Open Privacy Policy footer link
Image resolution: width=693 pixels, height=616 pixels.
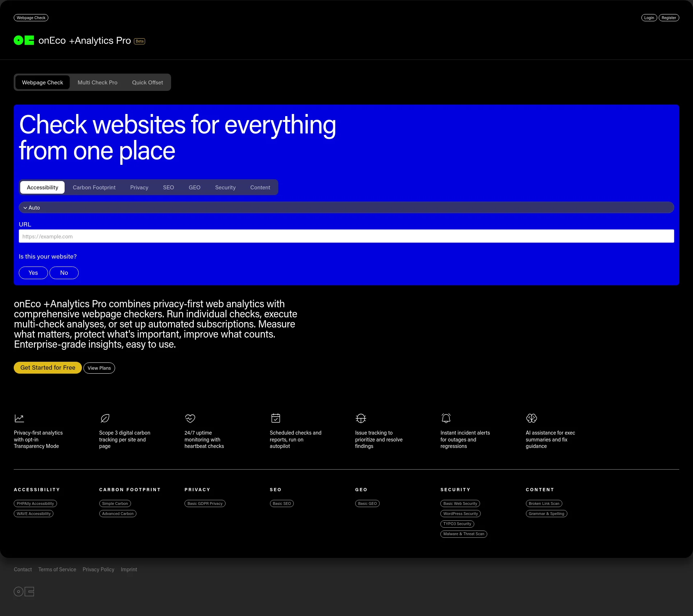(x=98, y=569)
